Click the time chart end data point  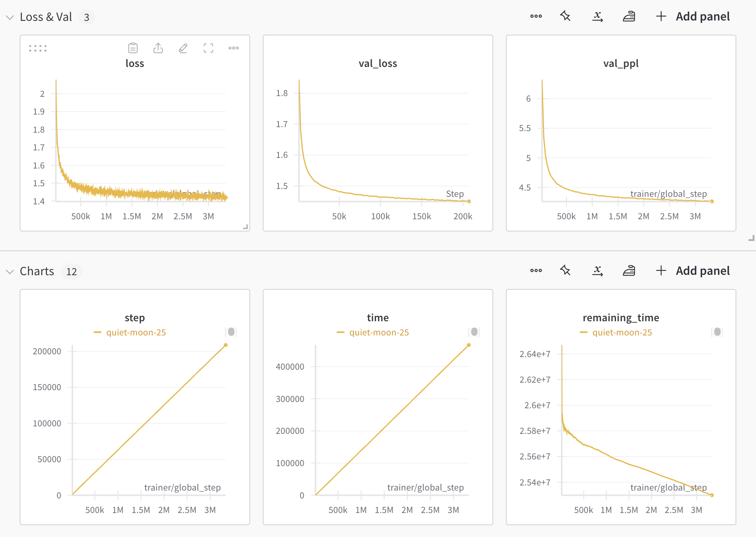point(469,345)
